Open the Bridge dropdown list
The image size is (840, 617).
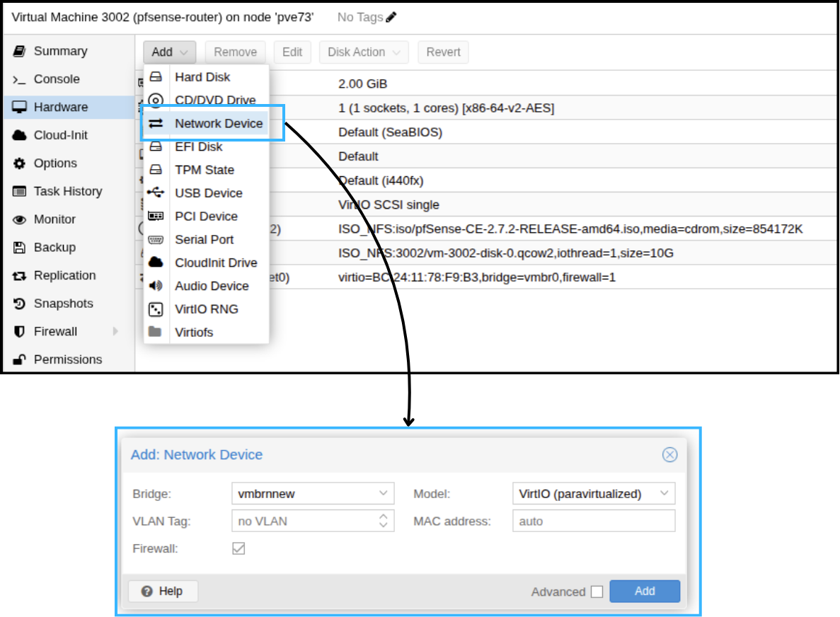[384, 493]
